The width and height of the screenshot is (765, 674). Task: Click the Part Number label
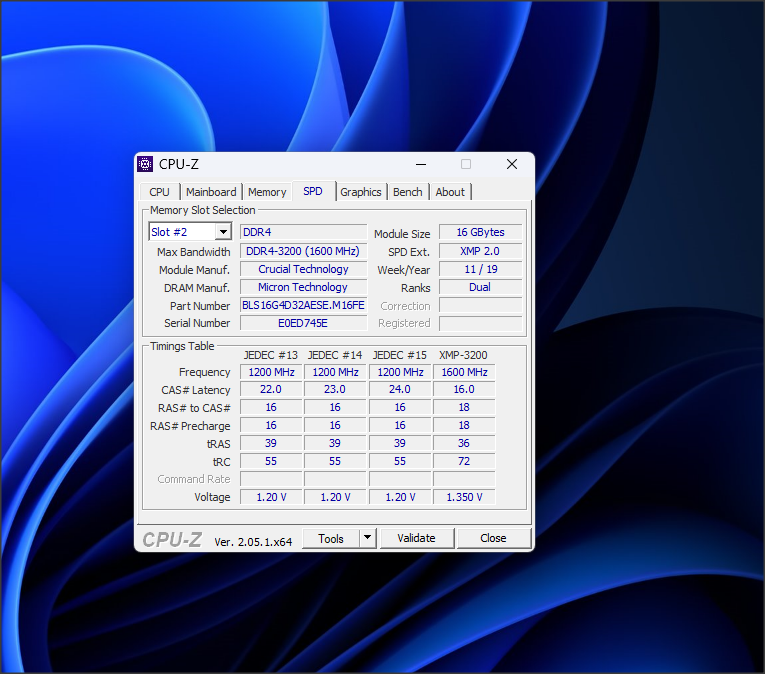click(x=200, y=306)
